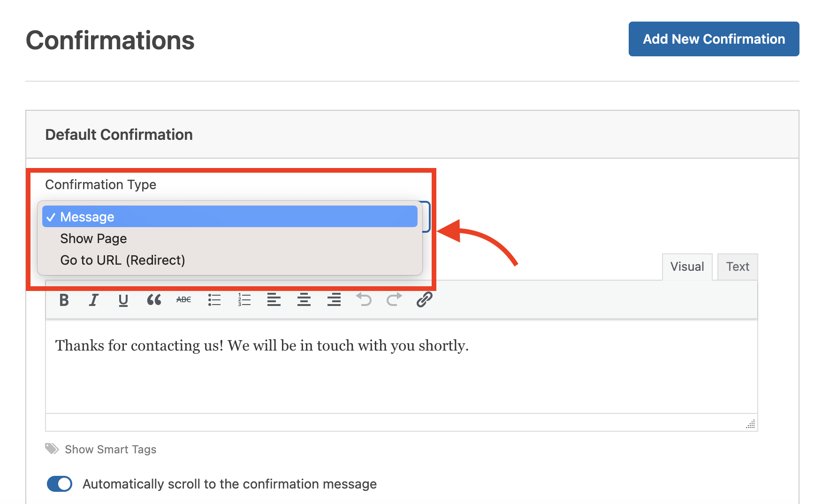Create a numbered list
Screen dimensions: 822x504
pyautogui.click(x=244, y=299)
